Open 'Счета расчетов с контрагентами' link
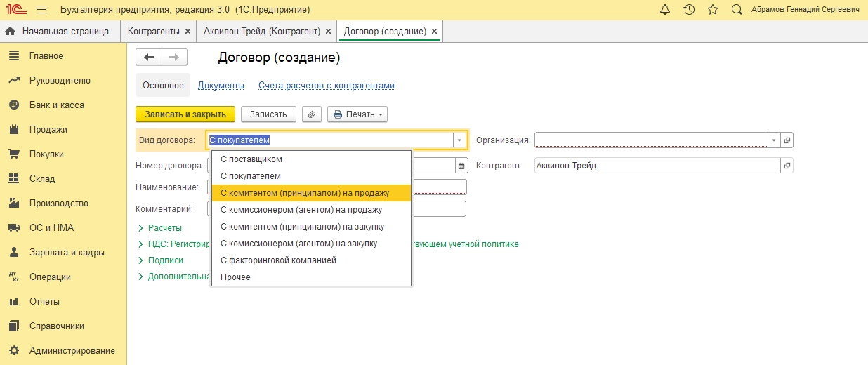This screenshot has height=365, width=868. coord(326,86)
